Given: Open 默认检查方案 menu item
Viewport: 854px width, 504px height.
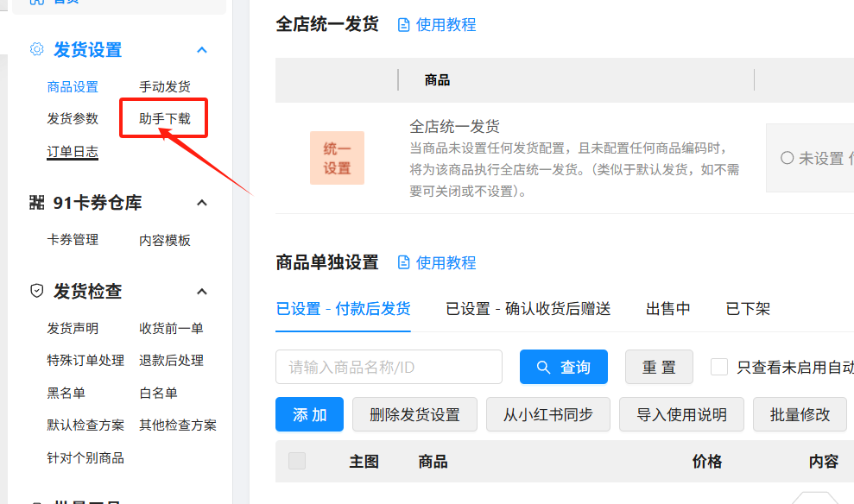Looking at the screenshot, I should click(85, 425).
